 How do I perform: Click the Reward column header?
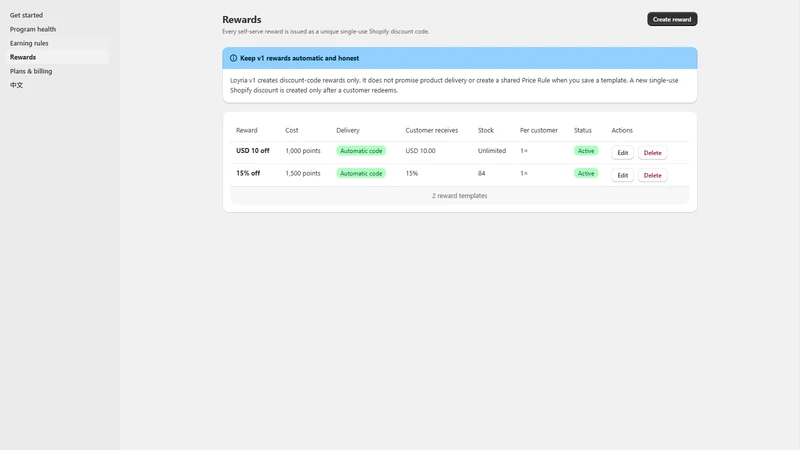(246, 131)
